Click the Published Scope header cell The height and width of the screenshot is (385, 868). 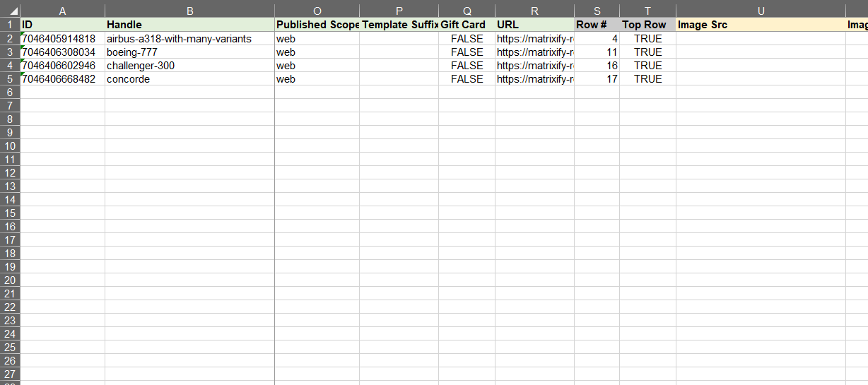(x=317, y=25)
